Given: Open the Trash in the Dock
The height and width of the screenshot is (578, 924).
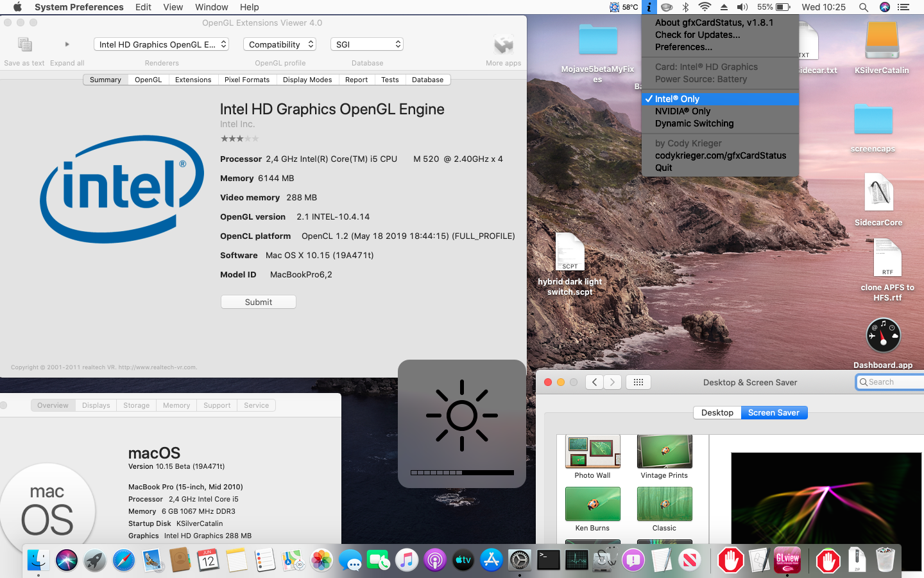Looking at the screenshot, I should click(x=885, y=560).
